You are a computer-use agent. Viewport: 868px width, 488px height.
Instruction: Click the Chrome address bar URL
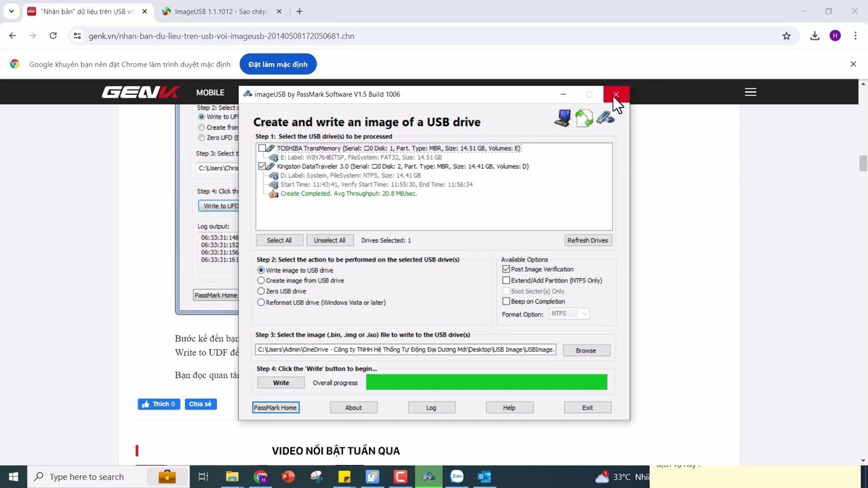(x=221, y=36)
